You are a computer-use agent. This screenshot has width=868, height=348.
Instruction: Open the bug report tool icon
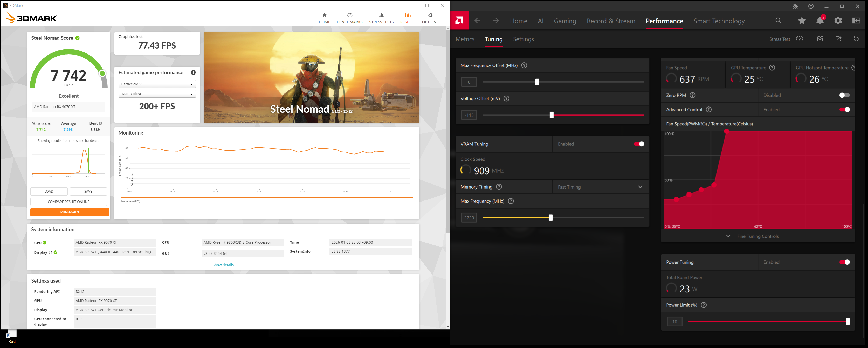(795, 6)
